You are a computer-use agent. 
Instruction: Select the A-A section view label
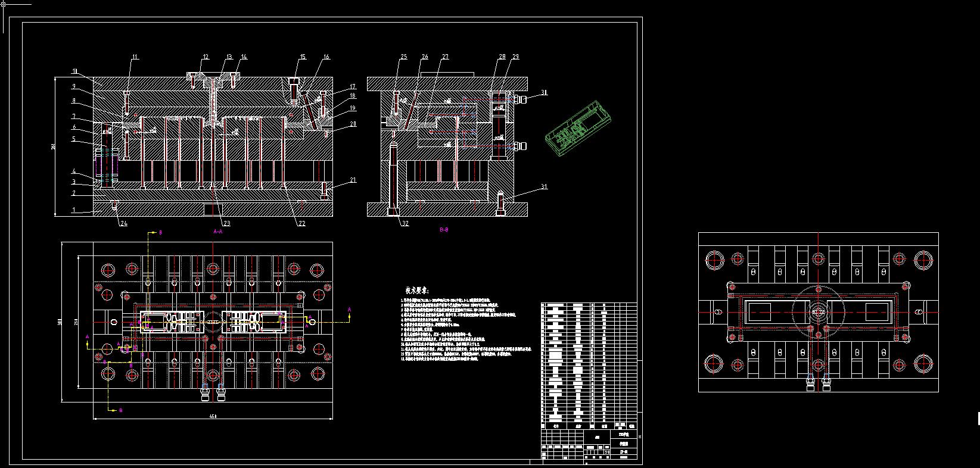coord(217,231)
